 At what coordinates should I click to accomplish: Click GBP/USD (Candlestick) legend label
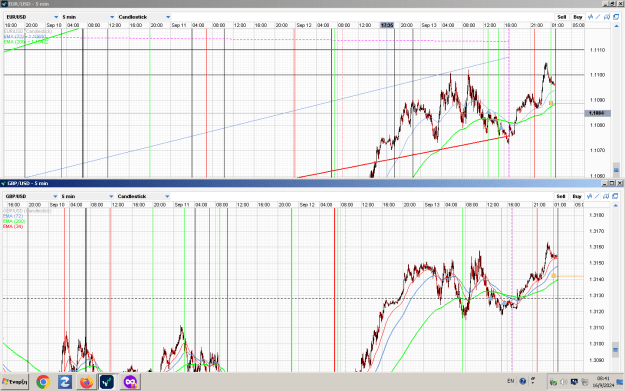pyautogui.click(x=28, y=211)
